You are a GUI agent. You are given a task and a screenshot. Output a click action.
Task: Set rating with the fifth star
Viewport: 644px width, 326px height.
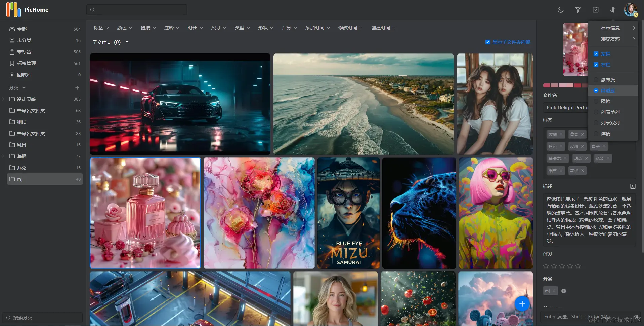[x=578, y=266]
